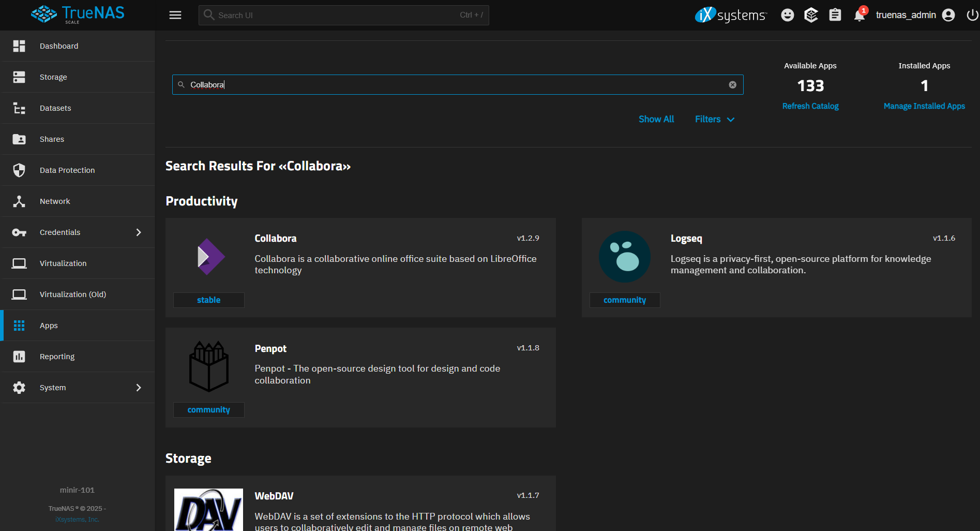Click the Shares folder icon
980x531 pixels.
(19, 139)
